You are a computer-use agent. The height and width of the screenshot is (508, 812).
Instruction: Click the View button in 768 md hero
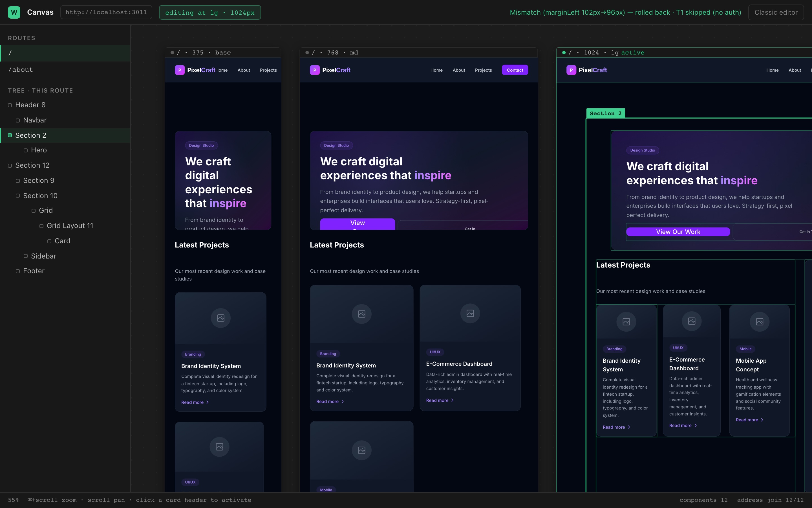[x=357, y=224]
